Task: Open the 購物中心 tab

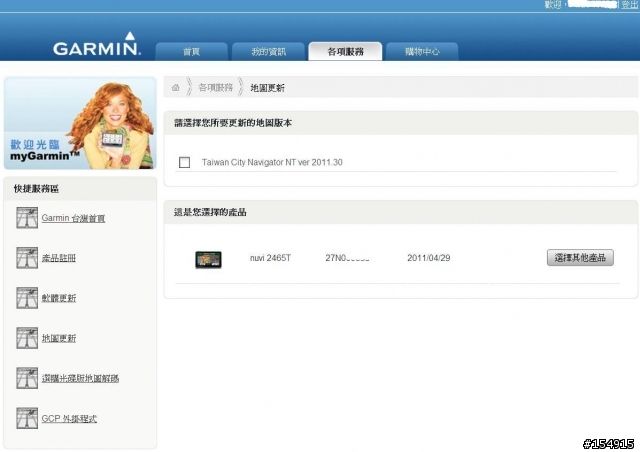Action: click(x=422, y=51)
